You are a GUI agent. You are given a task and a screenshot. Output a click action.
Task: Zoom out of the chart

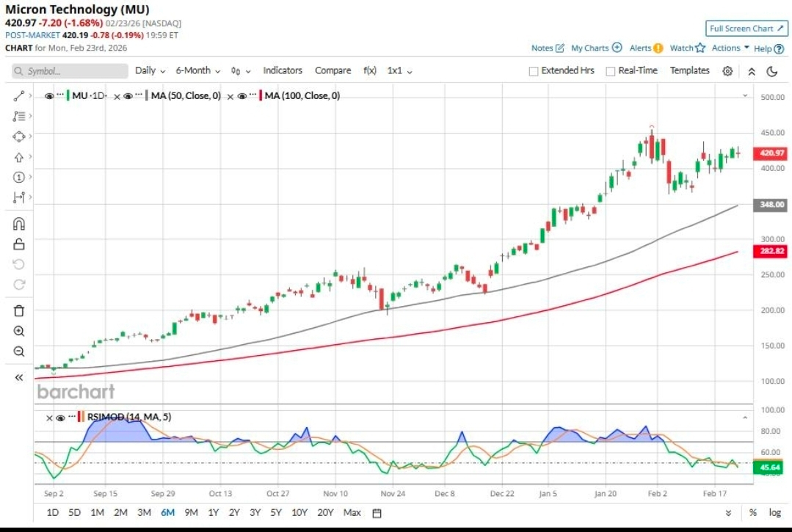click(x=18, y=351)
